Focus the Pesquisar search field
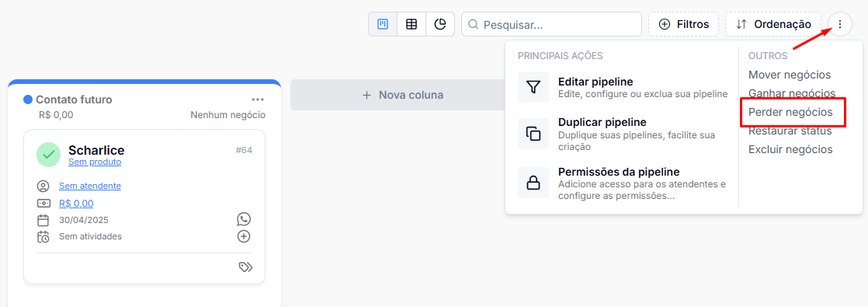Screen dimensions: 868x307 click(x=551, y=24)
